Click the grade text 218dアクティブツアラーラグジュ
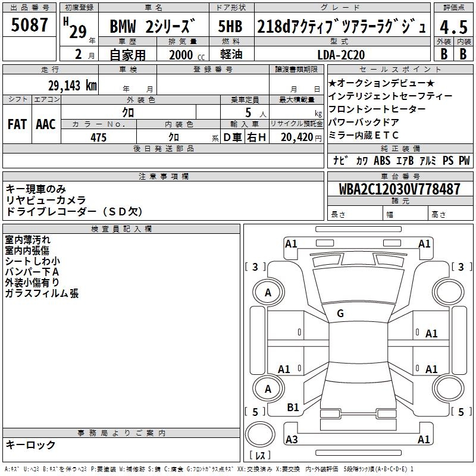 point(342,26)
